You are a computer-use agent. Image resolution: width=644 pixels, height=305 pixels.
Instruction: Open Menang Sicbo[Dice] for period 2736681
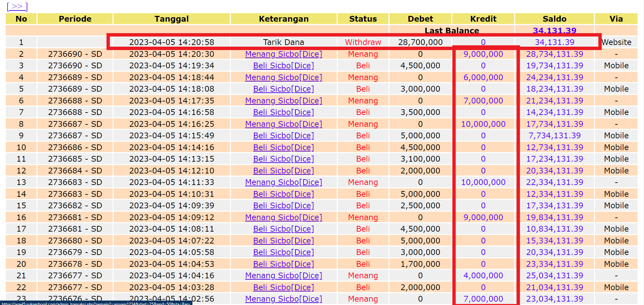click(x=284, y=217)
